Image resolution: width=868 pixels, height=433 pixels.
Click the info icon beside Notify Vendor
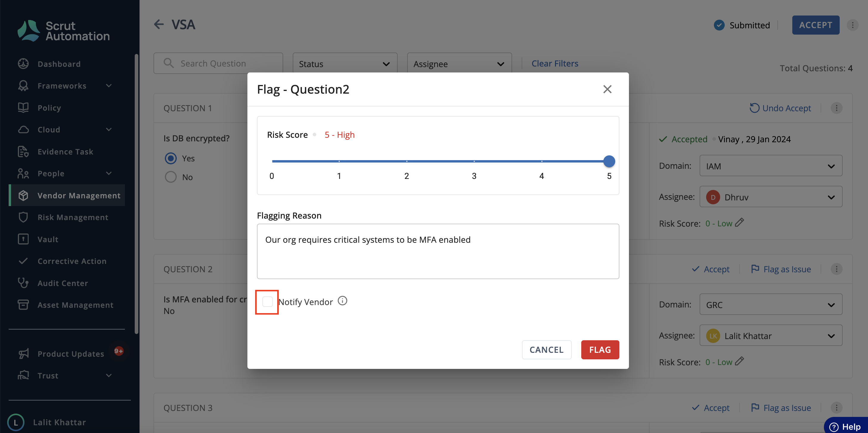[342, 301]
